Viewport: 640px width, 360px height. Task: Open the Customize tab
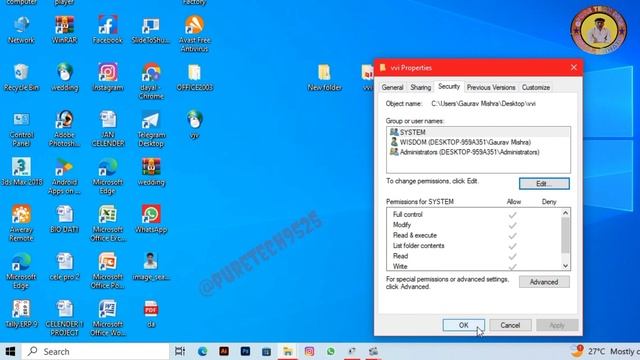(x=536, y=87)
